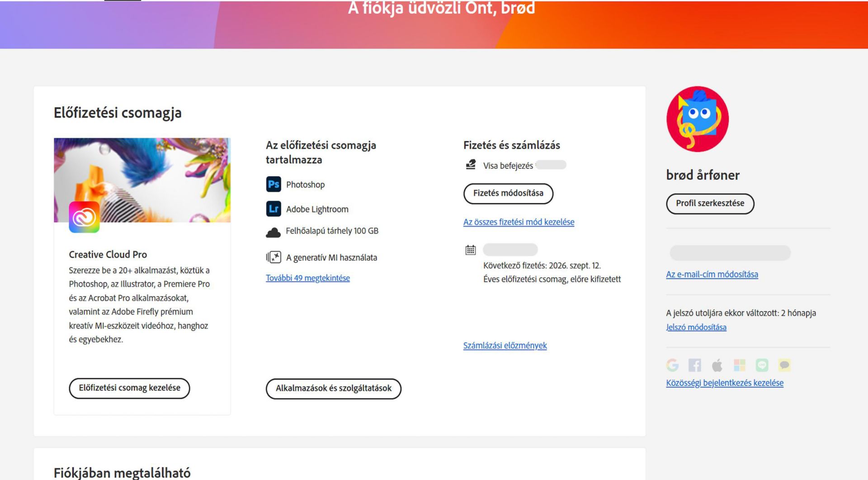Click the KakaoTalk sign-in icon
The width and height of the screenshot is (868, 480).
coord(784,365)
